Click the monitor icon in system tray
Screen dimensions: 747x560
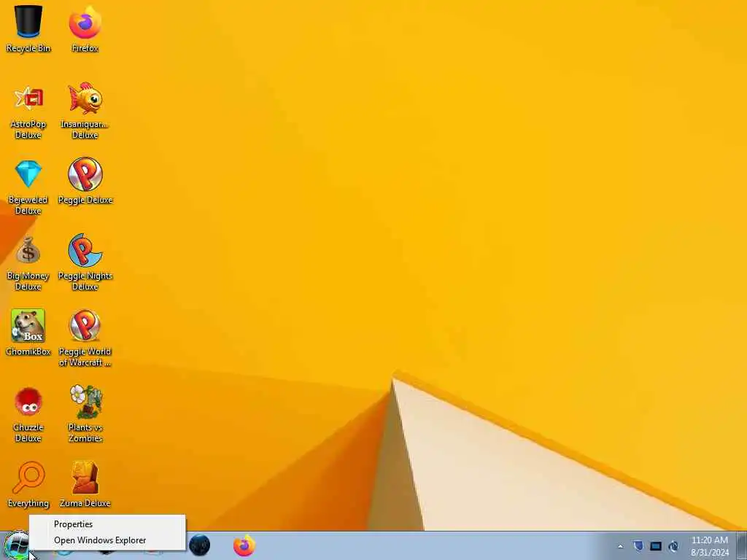656,546
